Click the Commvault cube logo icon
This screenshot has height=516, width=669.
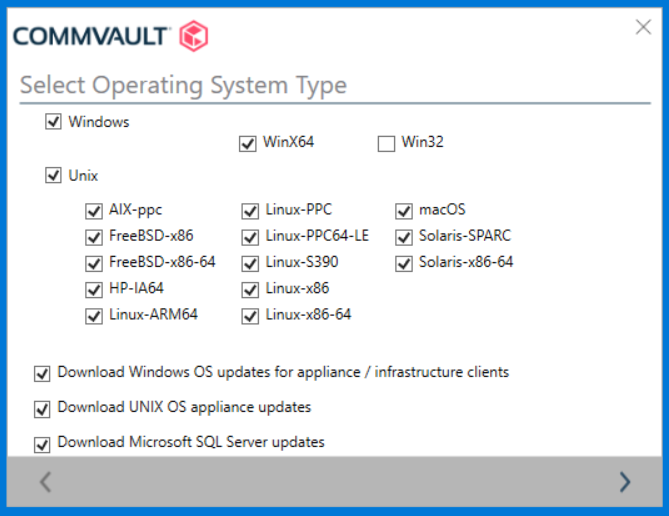[x=194, y=36]
